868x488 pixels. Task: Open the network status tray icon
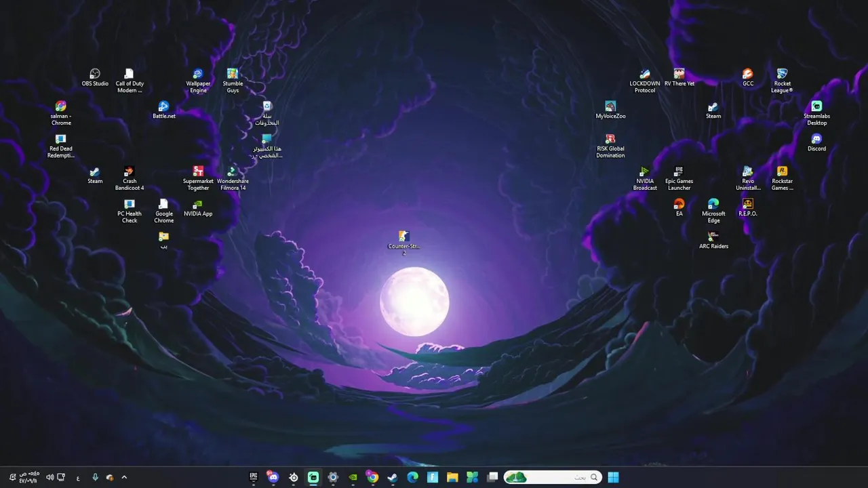61,477
